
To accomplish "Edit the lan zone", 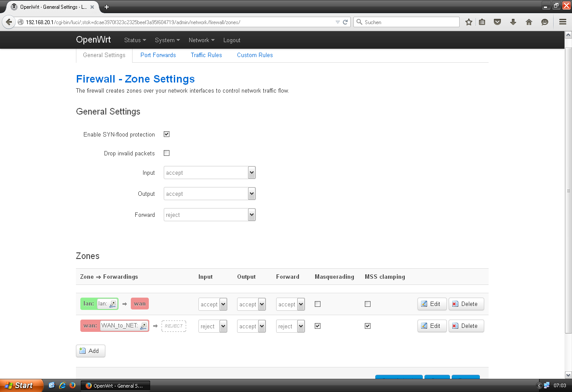I will (432, 304).
